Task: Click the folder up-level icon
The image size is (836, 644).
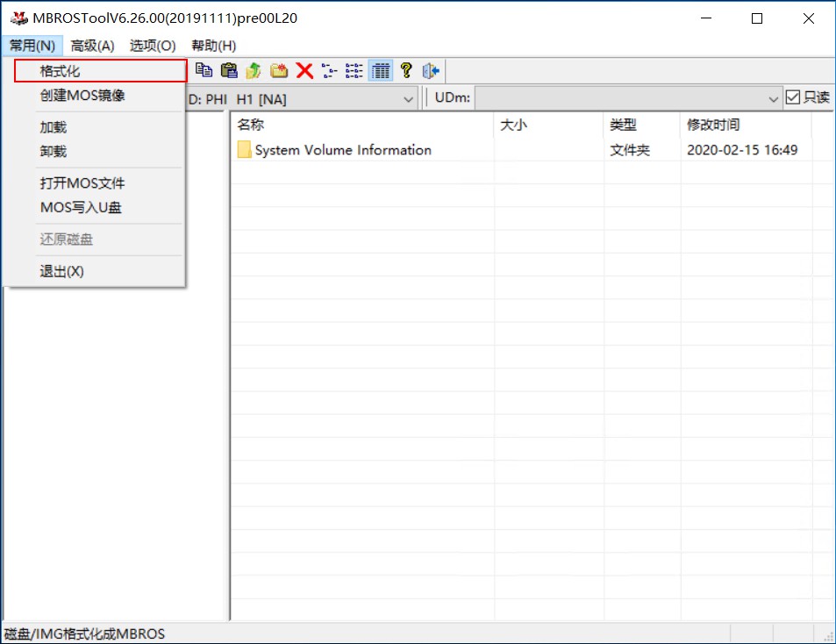Action: (x=254, y=71)
